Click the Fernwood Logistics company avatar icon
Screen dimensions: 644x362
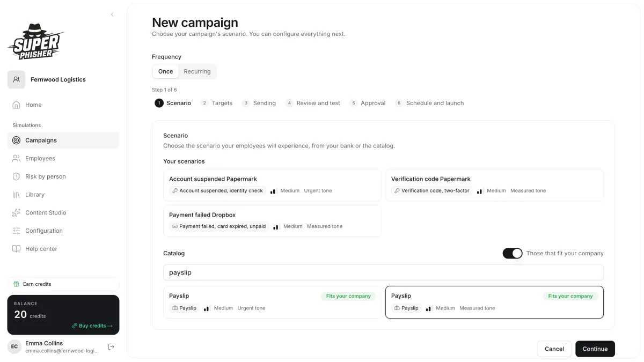click(16, 79)
